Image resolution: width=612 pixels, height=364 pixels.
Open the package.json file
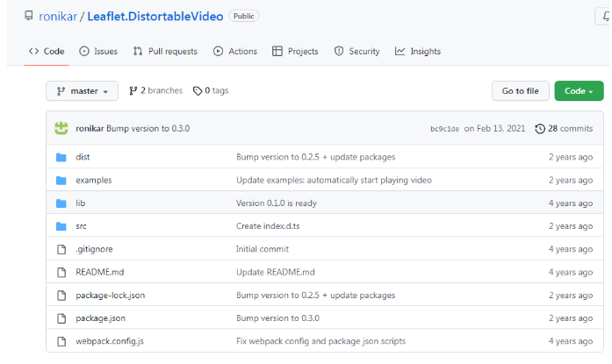[x=101, y=318]
